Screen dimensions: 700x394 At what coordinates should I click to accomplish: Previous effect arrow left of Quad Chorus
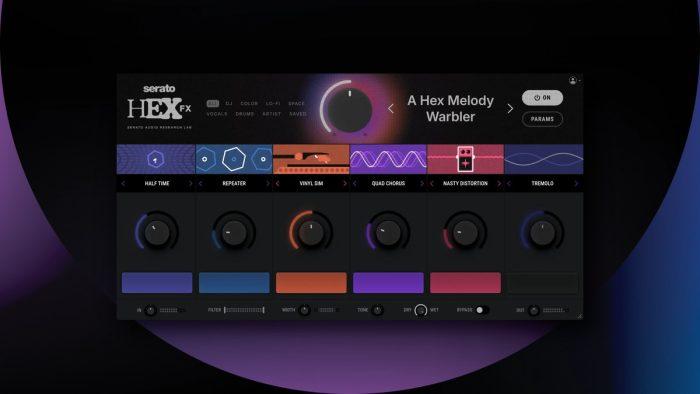[355, 183]
